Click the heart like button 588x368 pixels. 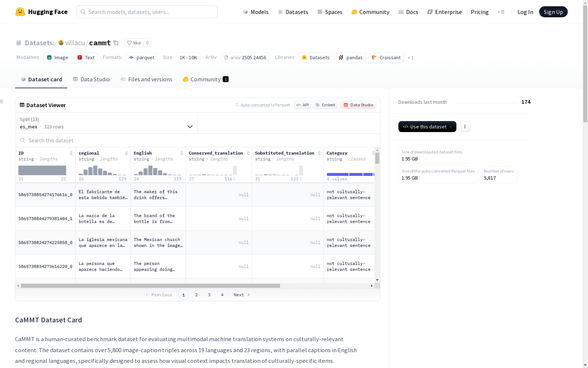click(134, 43)
